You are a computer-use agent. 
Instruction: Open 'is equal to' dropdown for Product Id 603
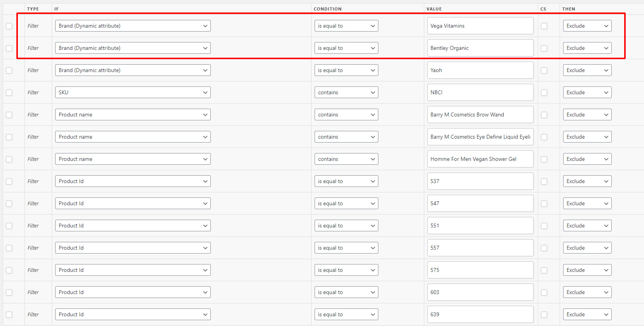click(346, 292)
